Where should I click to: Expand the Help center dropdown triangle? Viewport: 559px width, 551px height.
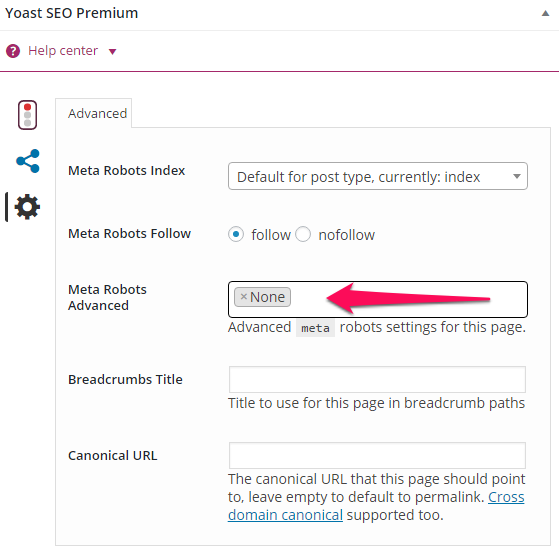tap(113, 52)
